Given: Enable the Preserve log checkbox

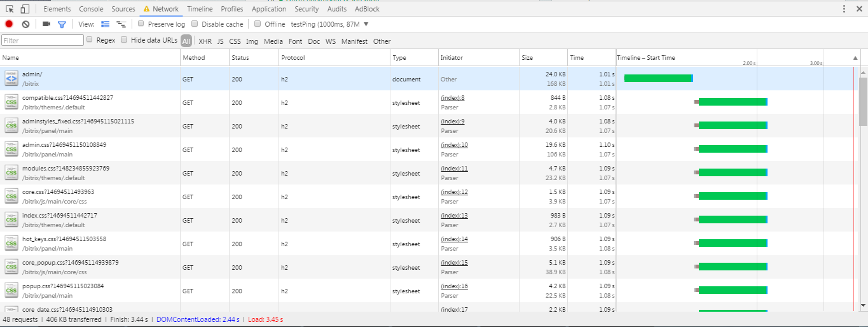Looking at the screenshot, I should point(141,24).
